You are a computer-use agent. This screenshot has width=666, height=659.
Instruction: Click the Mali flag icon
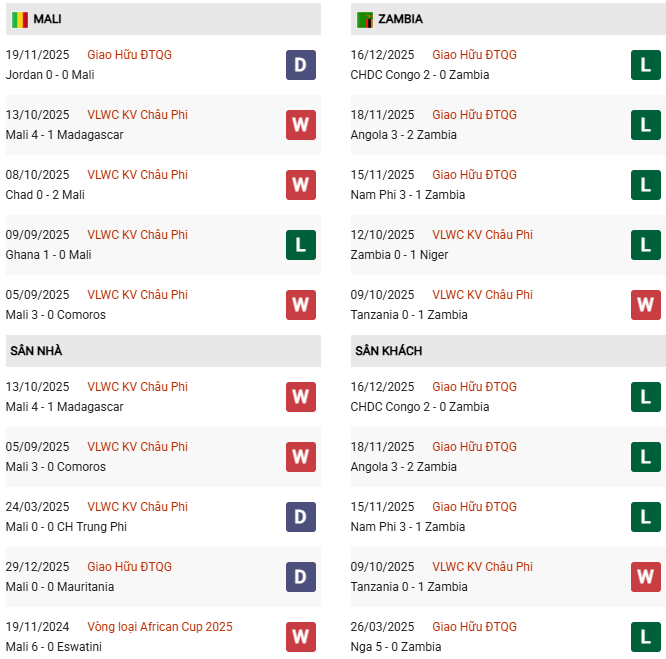[x=20, y=19]
